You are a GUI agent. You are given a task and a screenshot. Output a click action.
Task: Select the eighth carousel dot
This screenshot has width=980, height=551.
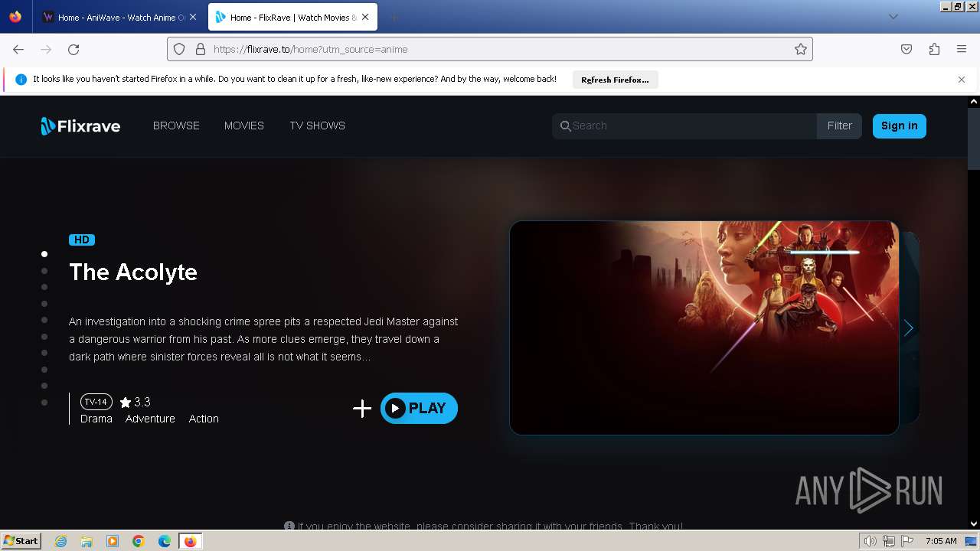click(44, 370)
